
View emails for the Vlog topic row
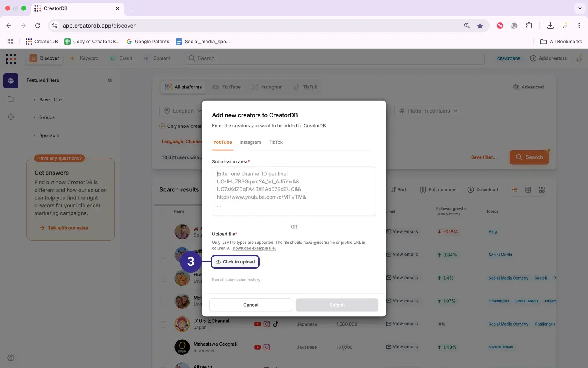[x=402, y=232]
